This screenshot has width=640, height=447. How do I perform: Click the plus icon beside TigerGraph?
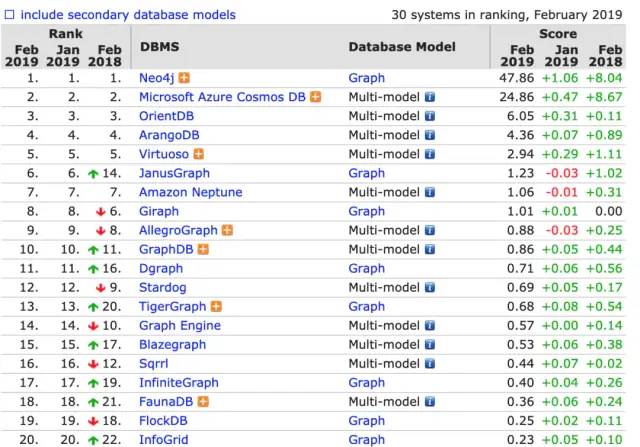click(217, 306)
